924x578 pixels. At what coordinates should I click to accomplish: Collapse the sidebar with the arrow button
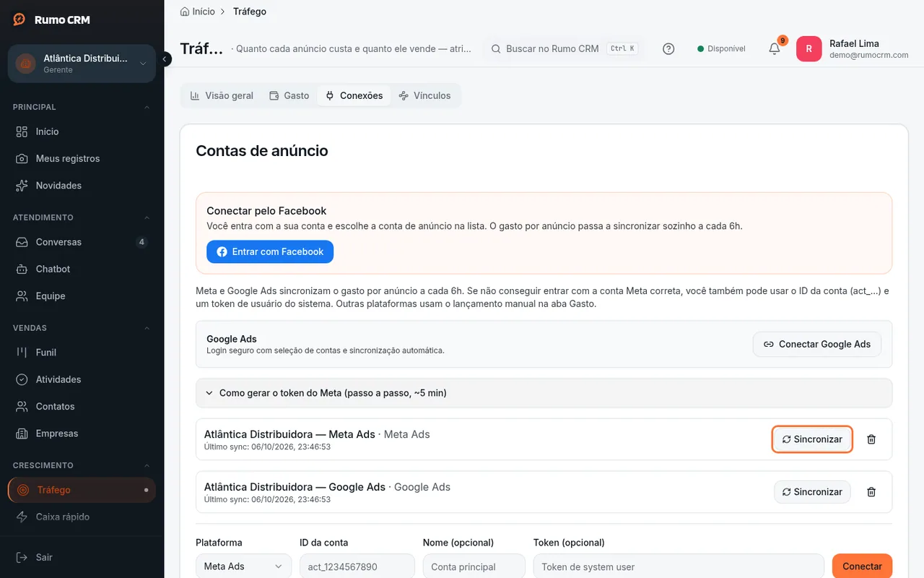tap(165, 59)
